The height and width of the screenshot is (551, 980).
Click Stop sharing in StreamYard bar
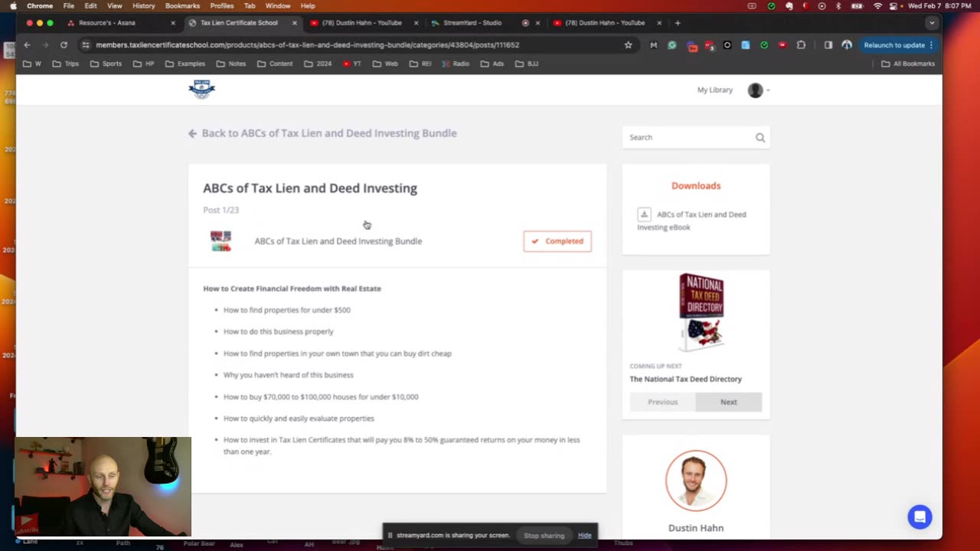pyautogui.click(x=544, y=536)
